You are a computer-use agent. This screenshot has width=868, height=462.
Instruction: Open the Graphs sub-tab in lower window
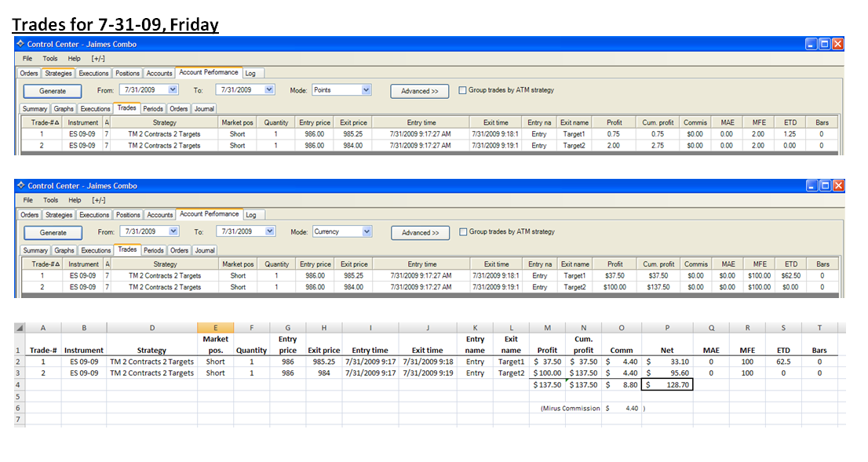64,251
